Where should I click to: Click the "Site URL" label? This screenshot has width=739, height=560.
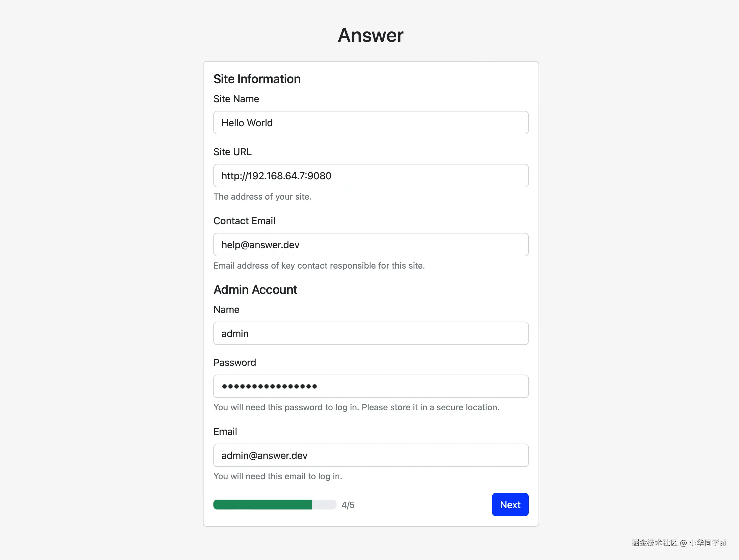click(x=232, y=152)
